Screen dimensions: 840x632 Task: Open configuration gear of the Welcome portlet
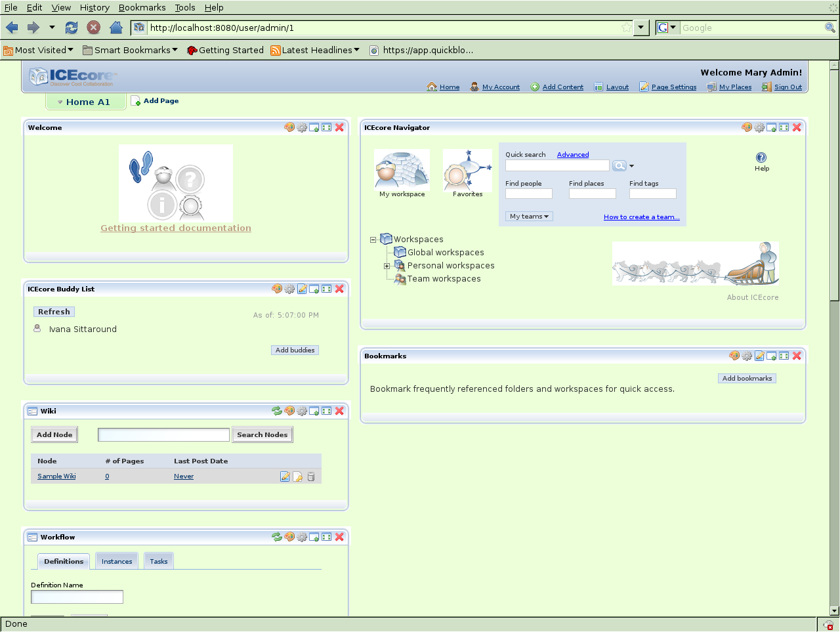[302, 127]
